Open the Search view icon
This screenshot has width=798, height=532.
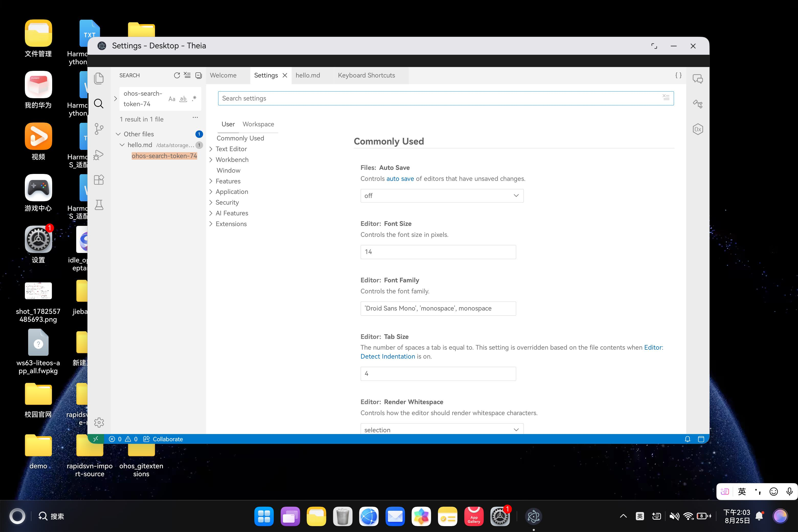pyautogui.click(x=99, y=104)
